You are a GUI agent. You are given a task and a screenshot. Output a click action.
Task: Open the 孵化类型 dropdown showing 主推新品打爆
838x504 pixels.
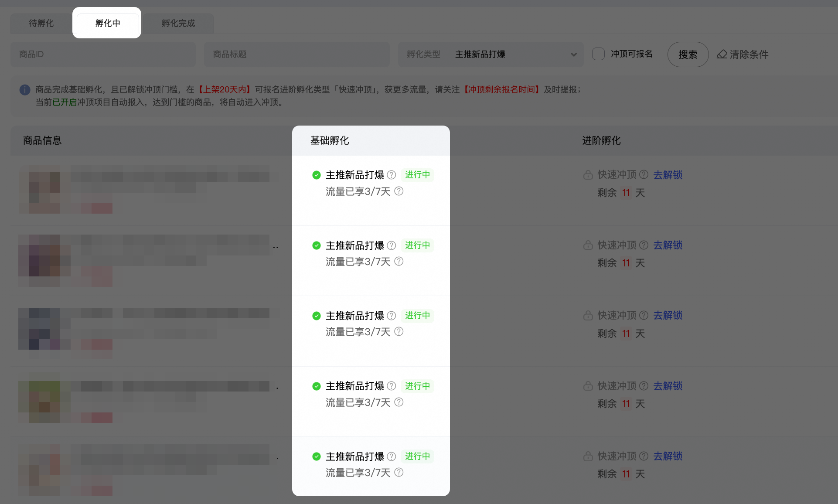click(491, 54)
